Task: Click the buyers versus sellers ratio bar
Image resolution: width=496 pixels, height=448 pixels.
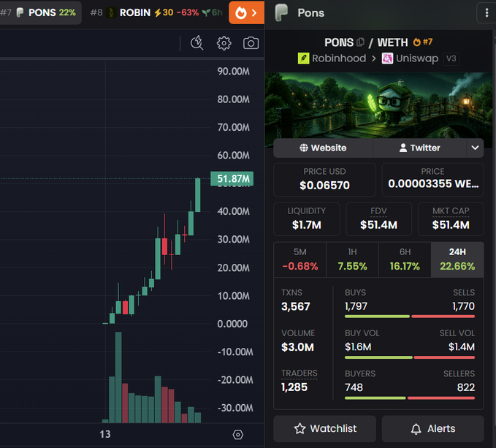Action: (410, 398)
